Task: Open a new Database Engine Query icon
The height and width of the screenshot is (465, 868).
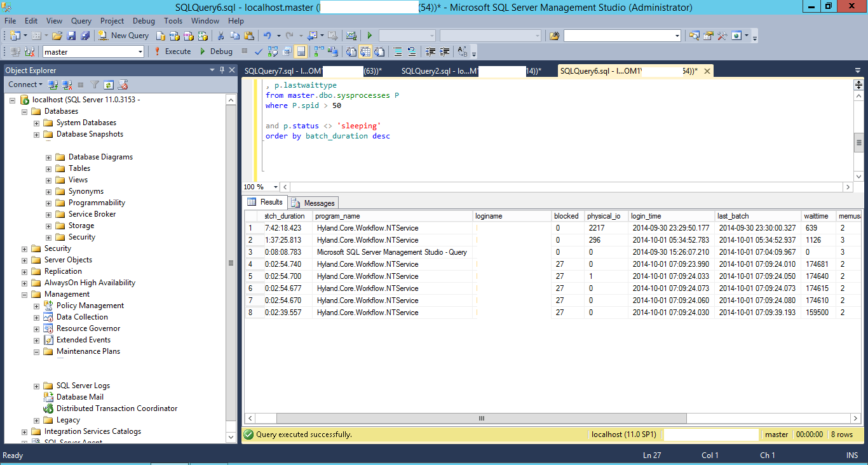Action: [161, 36]
